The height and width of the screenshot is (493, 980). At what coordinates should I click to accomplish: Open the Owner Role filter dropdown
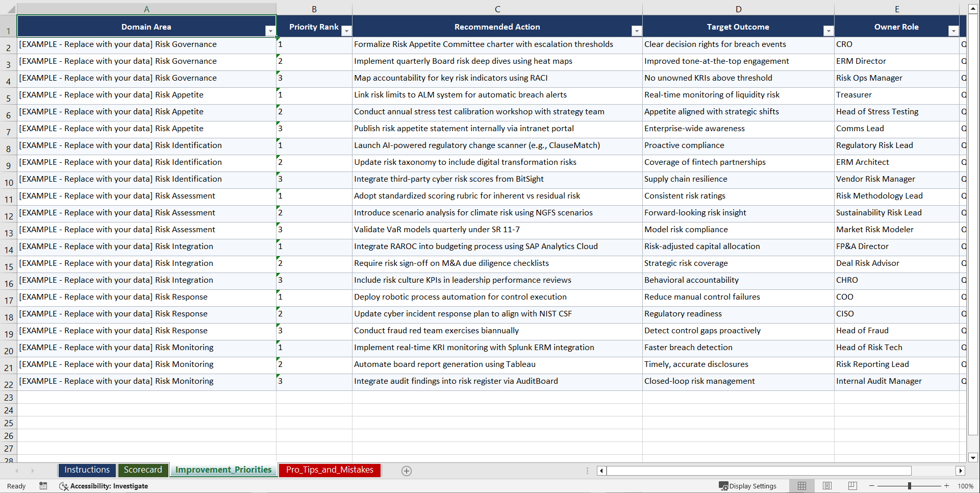[953, 31]
